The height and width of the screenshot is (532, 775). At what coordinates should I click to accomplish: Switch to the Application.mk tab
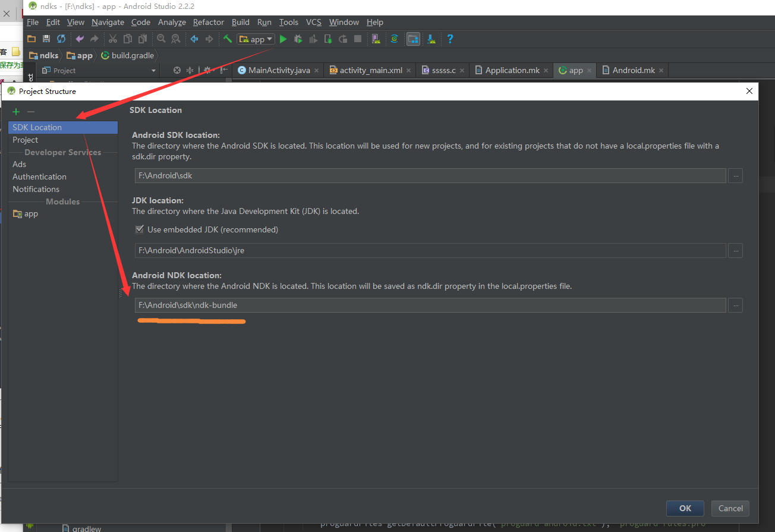(x=512, y=70)
